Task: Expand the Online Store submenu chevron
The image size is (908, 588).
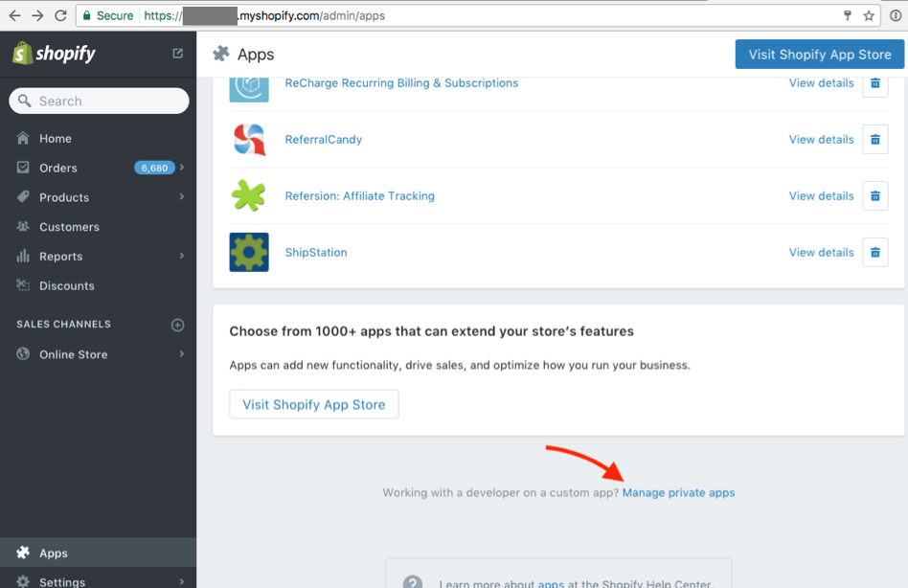Action: [x=182, y=353]
